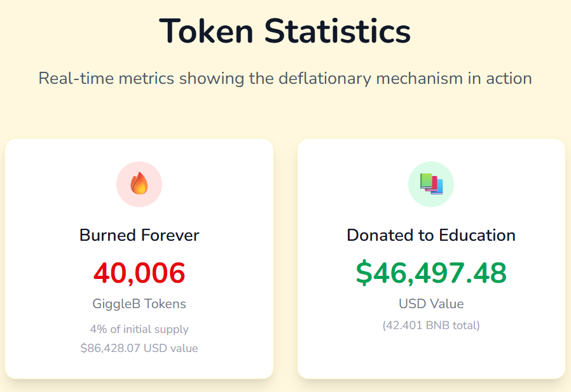Click the 42.401 BNB total text
Viewport: 571px width, 392px height.
(x=431, y=325)
